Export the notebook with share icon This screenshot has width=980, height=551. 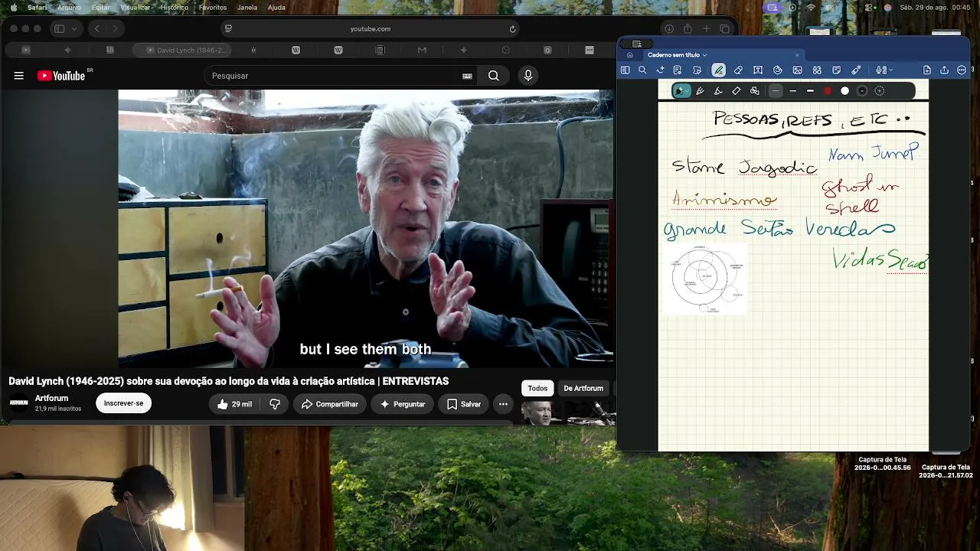point(944,70)
